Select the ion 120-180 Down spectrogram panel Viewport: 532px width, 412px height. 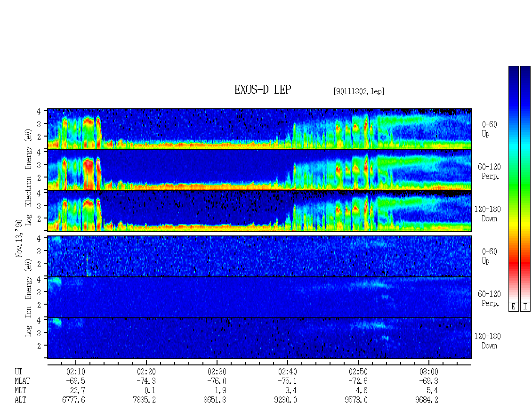point(259,339)
